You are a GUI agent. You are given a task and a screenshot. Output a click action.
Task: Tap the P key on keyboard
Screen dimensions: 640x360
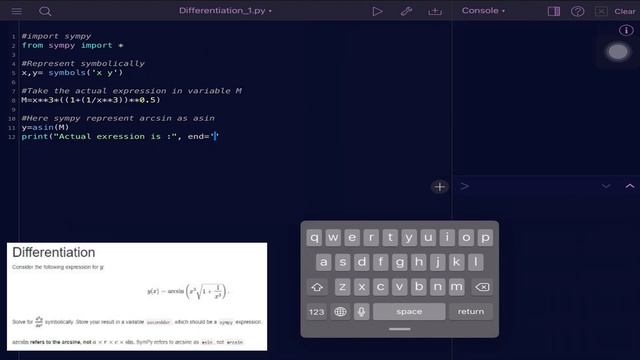485,238
